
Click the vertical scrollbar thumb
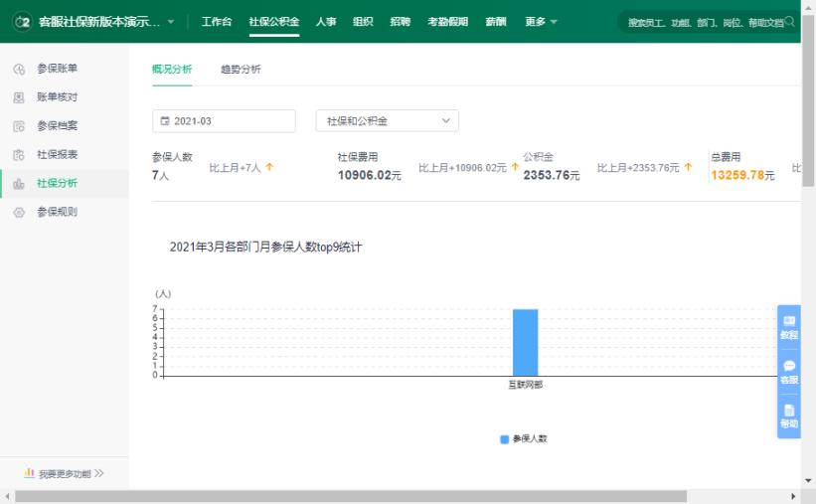(x=808, y=101)
